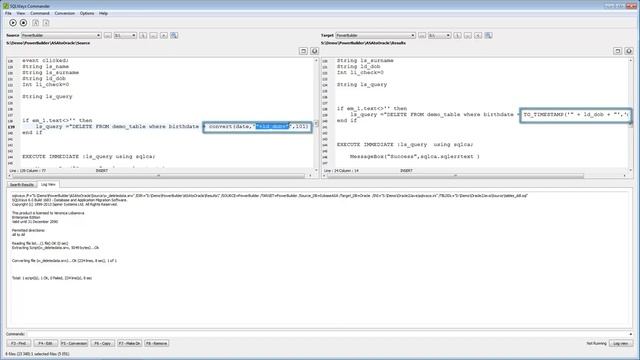Click 'convert(date,' text in source editor
This screenshot has height=360, width=640.
pyautogui.click(x=231, y=127)
